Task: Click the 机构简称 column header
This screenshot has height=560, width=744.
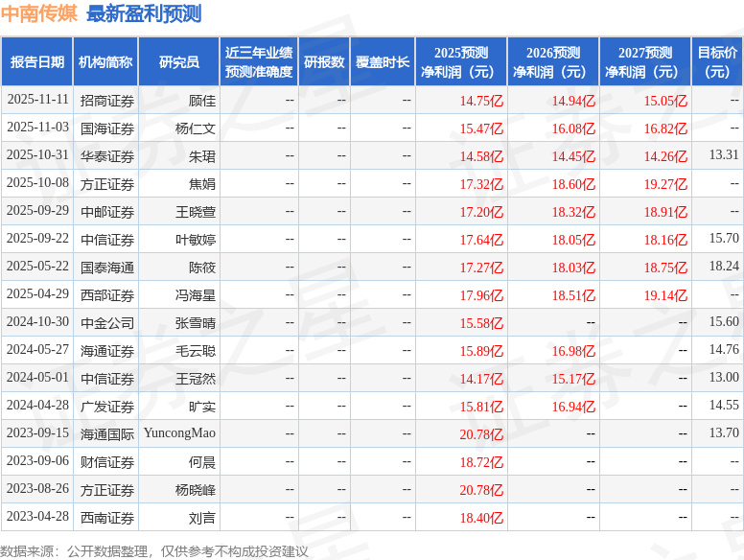Action: pyautogui.click(x=105, y=62)
